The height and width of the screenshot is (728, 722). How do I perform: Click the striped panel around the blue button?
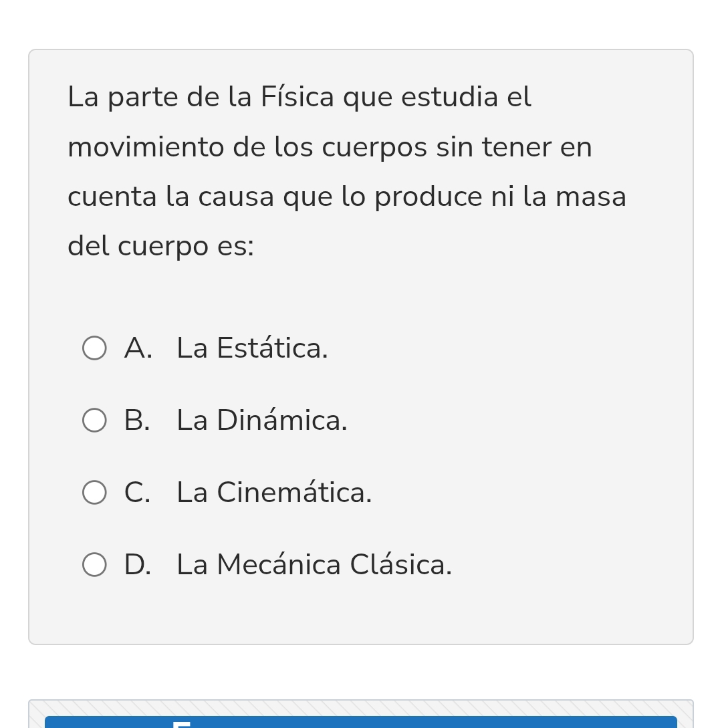point(361,707)
